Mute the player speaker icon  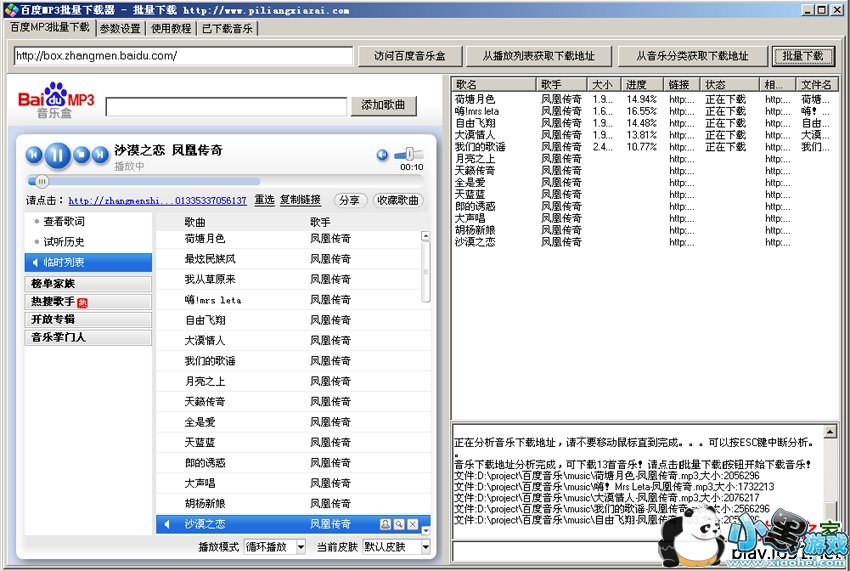[x=382, y=155]
